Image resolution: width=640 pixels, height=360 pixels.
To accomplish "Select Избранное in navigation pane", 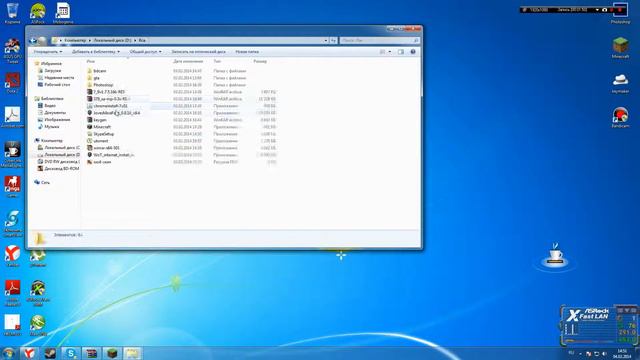I will click(51, 64).
